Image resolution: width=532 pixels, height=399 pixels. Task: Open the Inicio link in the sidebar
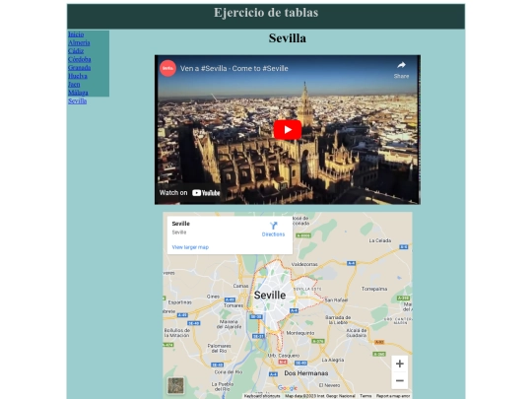coord(76,34)
